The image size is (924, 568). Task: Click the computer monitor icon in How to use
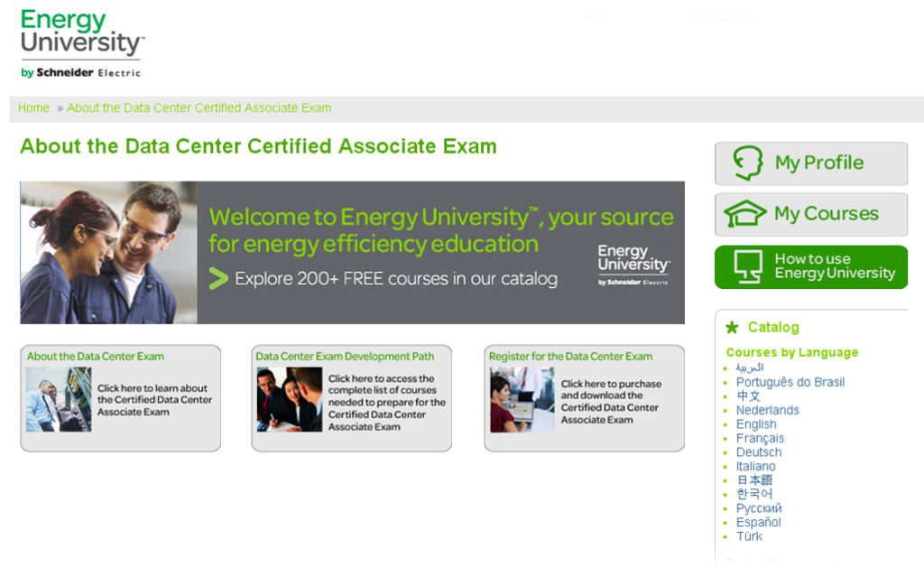[x=747, y=266]
